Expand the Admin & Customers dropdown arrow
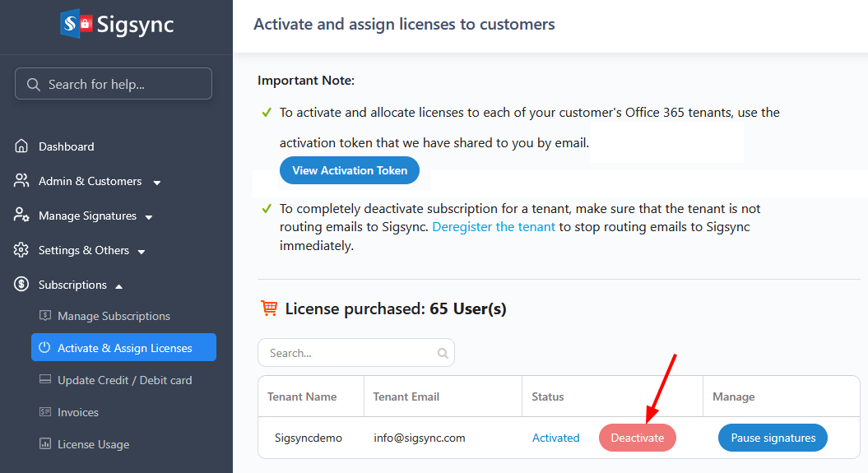This screenshot has width=868, height=473. 157,182
